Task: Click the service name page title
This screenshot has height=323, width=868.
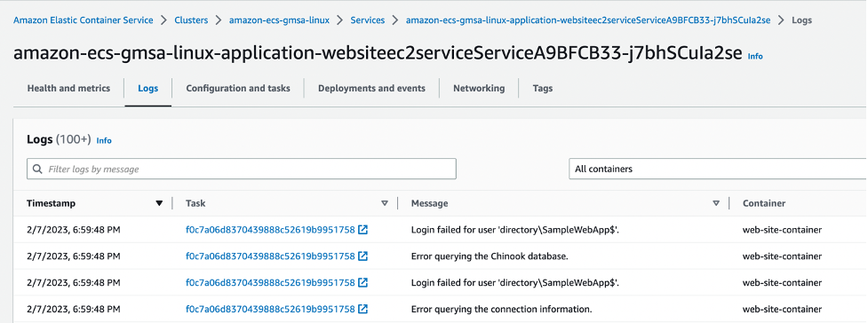Action: click(x=378, y=53)
